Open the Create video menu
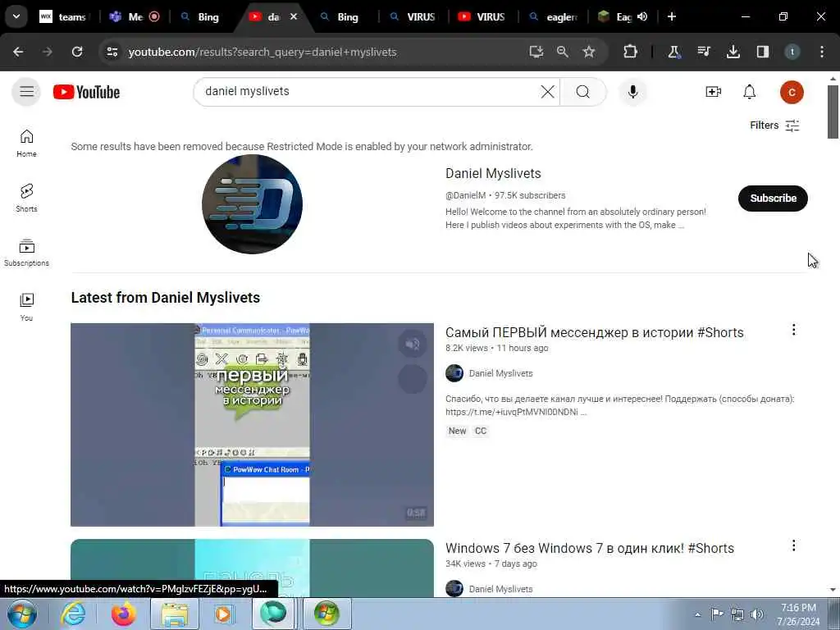 713,92
